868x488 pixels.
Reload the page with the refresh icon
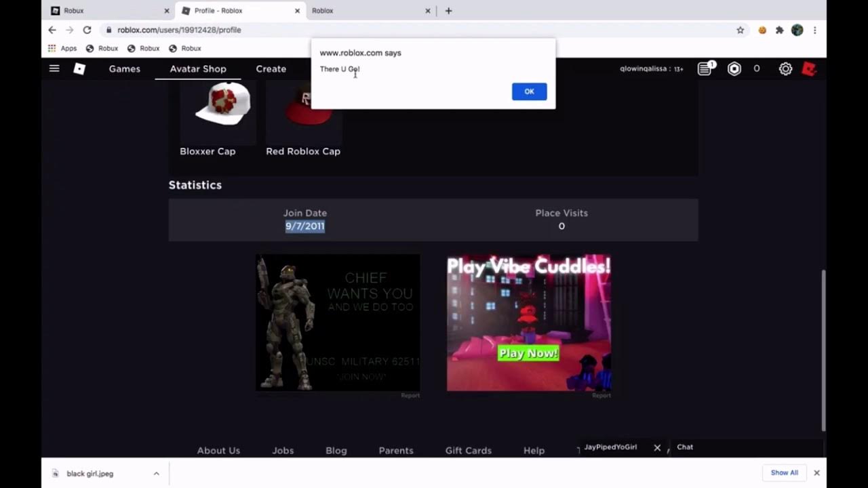(x=87, y=30)
